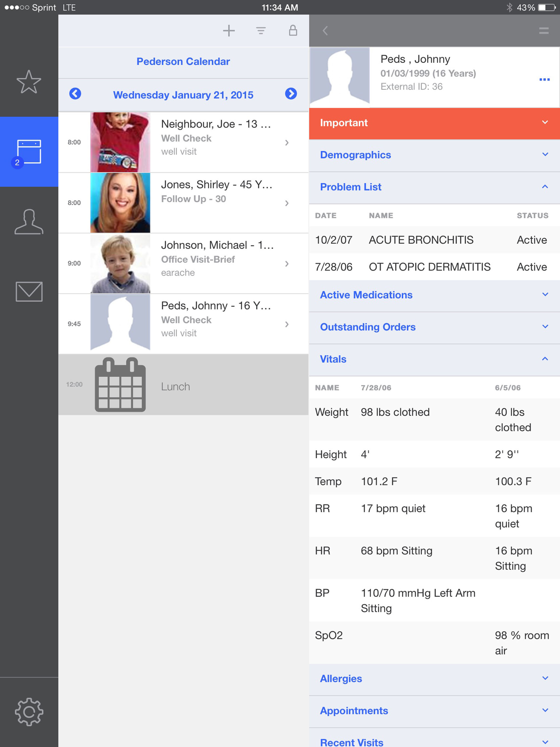Image resolution: width=560 pixels, height=747 pixels.
Task: Tap the STATUS column header in Problem List
Action: point(532,215)
